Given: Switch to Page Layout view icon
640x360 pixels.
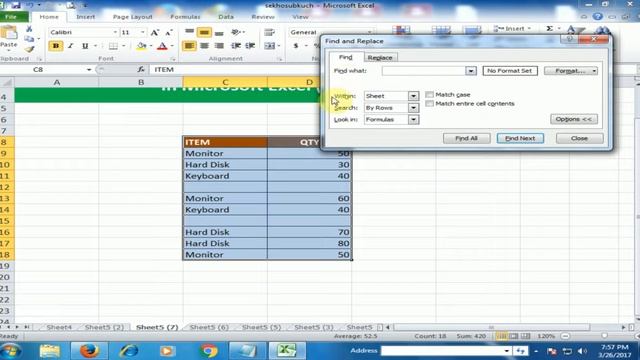Looking at the screenshot, I should (x=514, y=336).
